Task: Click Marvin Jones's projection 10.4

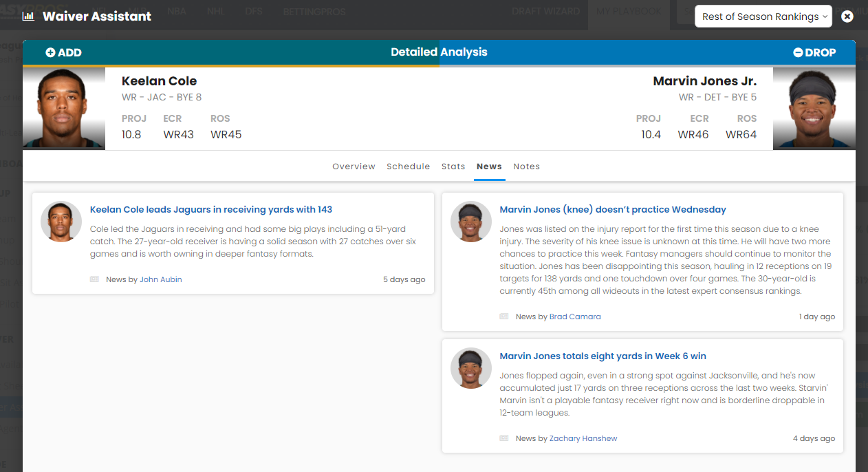Action: pyautogui.click(x=651, y=135)
